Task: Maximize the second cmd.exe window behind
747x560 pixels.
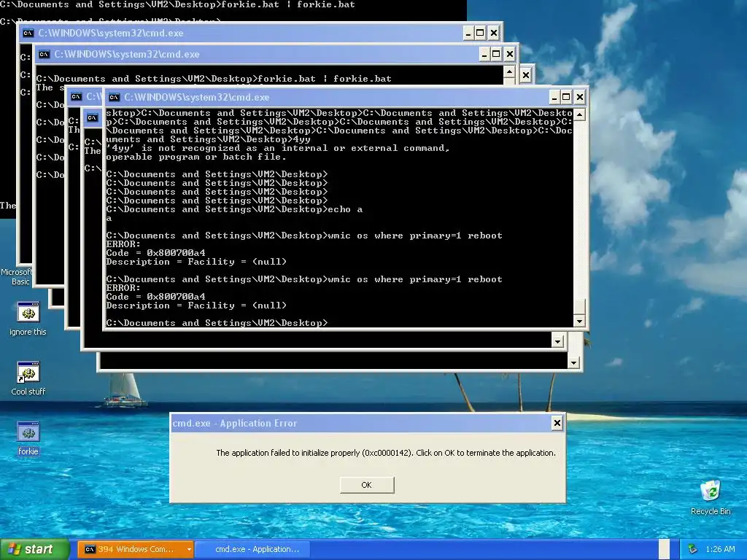Action: [496, 54]
